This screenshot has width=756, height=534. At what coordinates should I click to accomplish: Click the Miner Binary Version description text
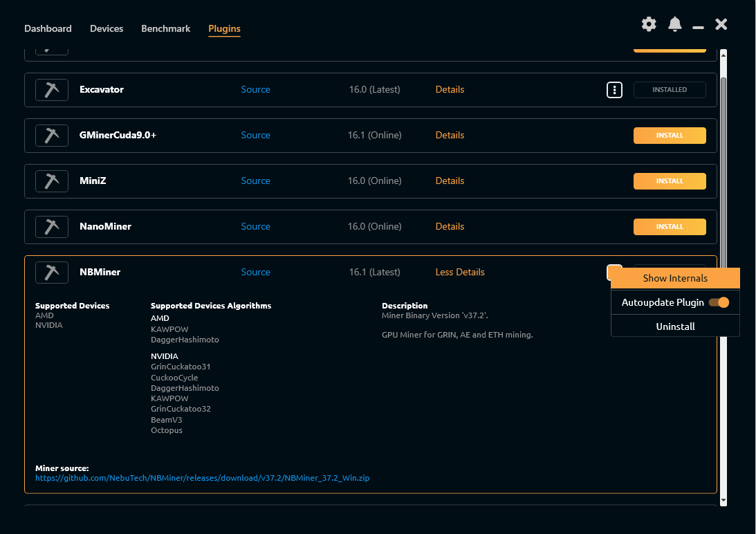(435, 315)
